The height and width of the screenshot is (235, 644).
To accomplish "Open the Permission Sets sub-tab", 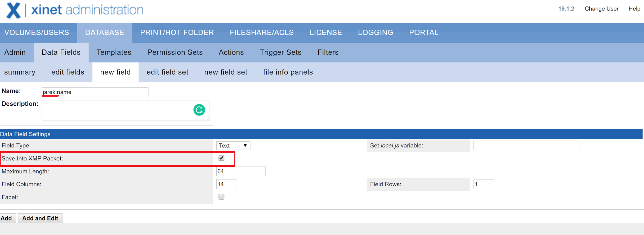I will 175,52.
